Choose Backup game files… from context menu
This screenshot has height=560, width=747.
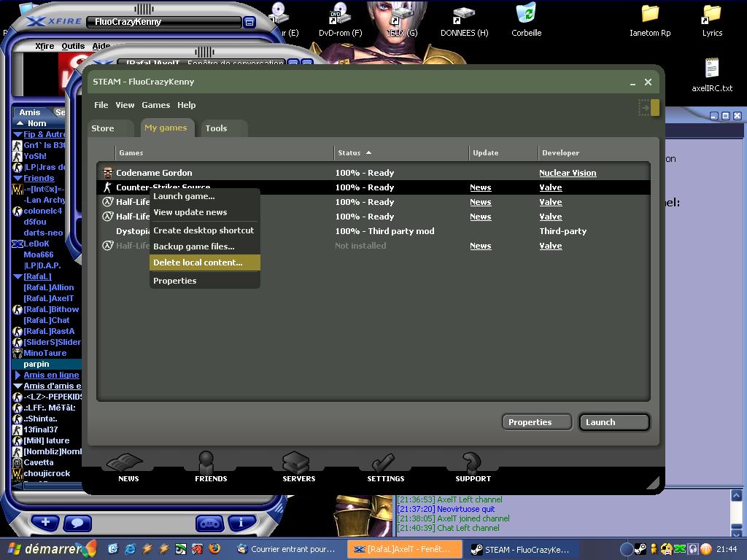pyautogui.click(x=205, y=246)
